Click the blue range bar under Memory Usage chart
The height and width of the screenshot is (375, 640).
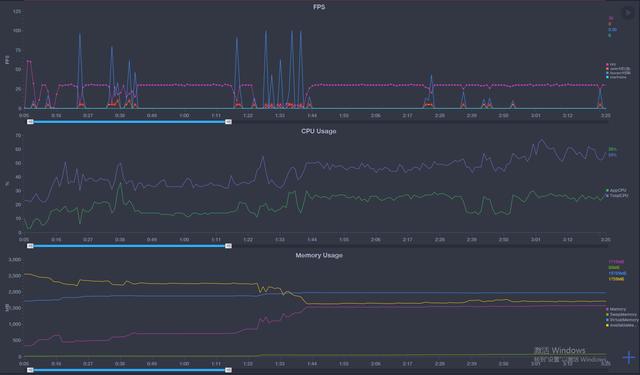coord(129,370)
